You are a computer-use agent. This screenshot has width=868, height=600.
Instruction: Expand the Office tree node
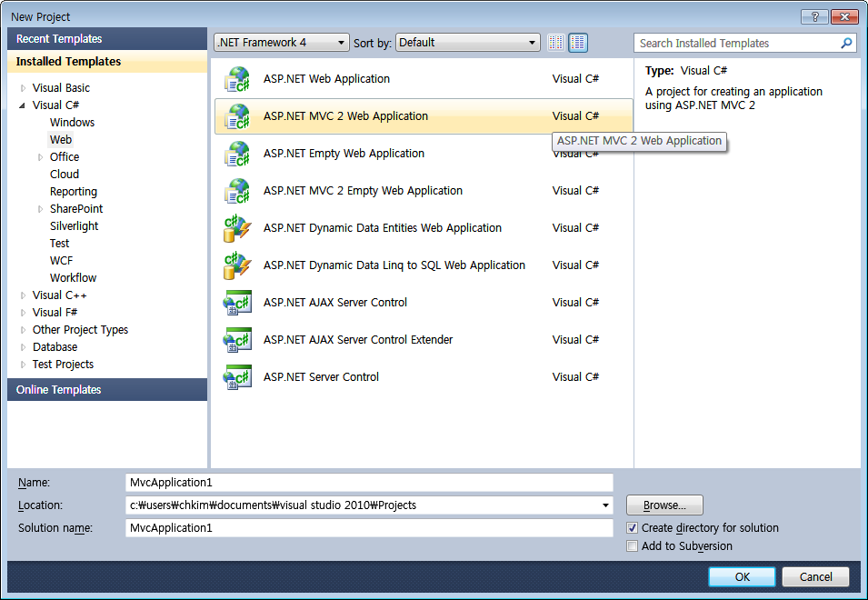coord(40,157)
